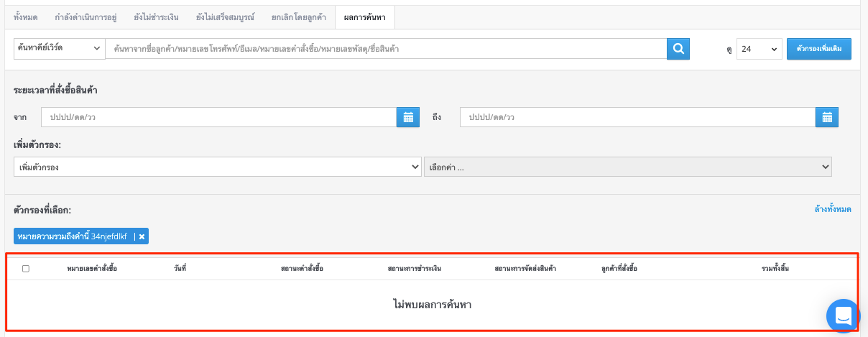
Task: Select the ผลการค้นหา tab
Action: click(365, 16)
